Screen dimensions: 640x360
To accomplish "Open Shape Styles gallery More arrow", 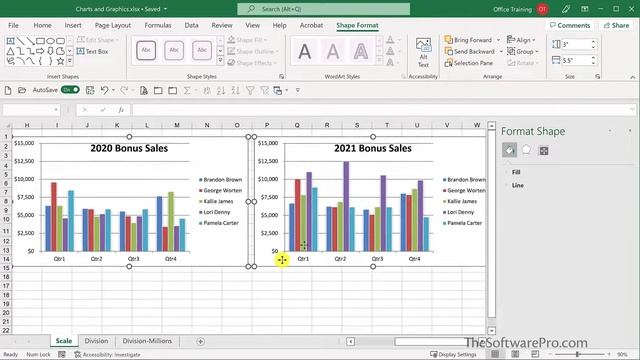I will (x=220, y=61).
